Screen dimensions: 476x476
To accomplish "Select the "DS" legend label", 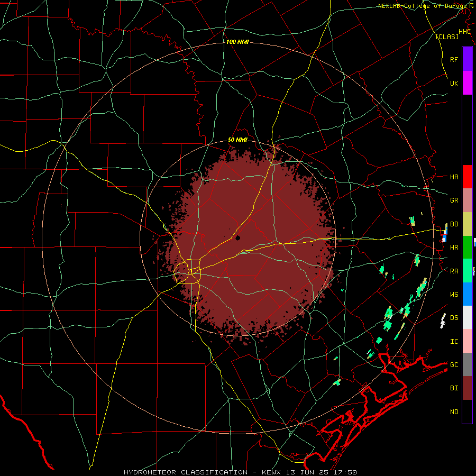I will [x=454, y=318].
